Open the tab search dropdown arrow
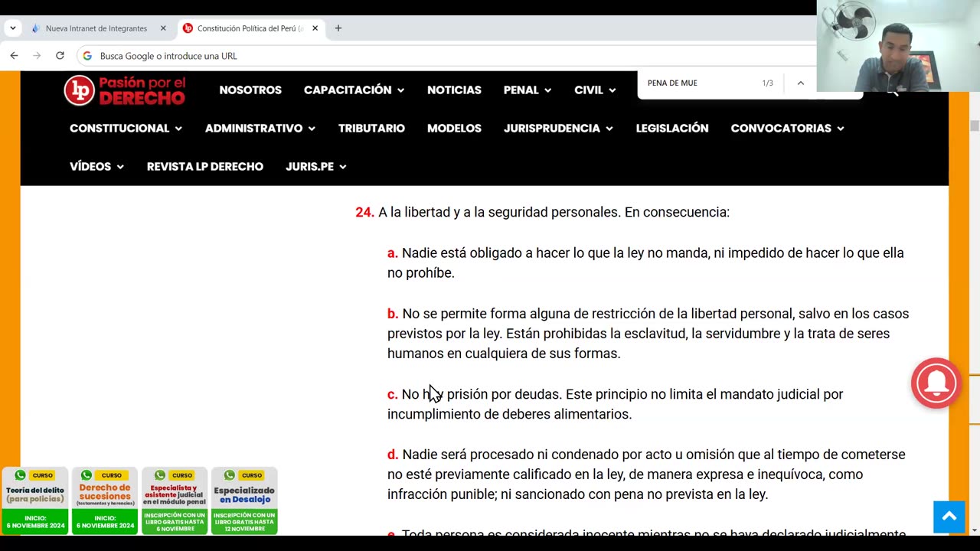Screen dimensions: 980x551 (13, 28)
